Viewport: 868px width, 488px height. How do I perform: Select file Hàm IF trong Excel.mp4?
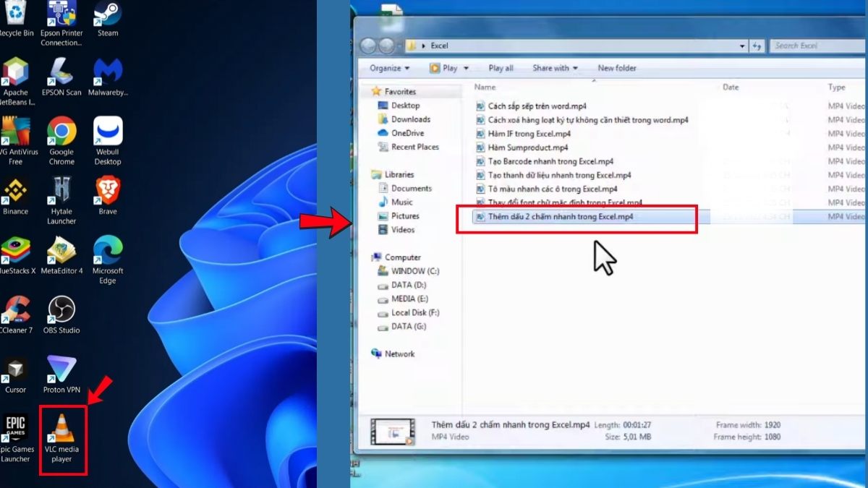[523, 134]
